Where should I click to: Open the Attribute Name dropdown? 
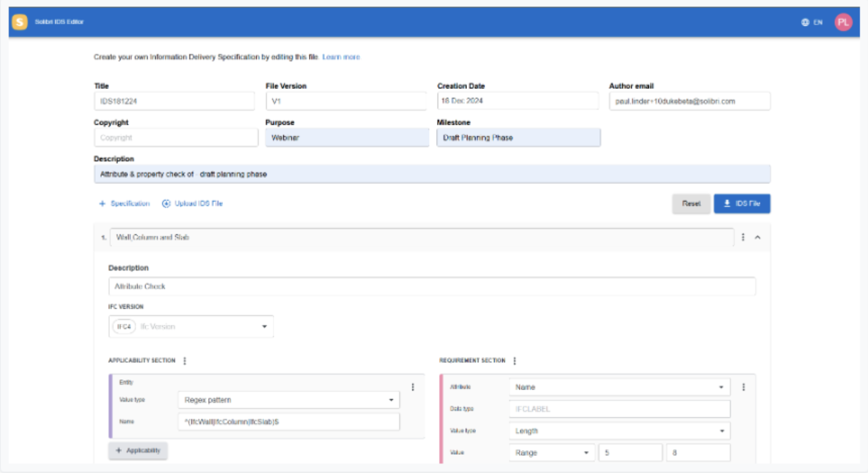click(x=619, y=387)
